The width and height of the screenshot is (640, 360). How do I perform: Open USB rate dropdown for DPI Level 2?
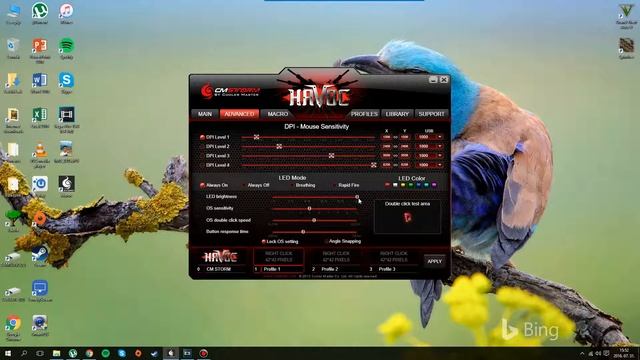click(440, 147)
